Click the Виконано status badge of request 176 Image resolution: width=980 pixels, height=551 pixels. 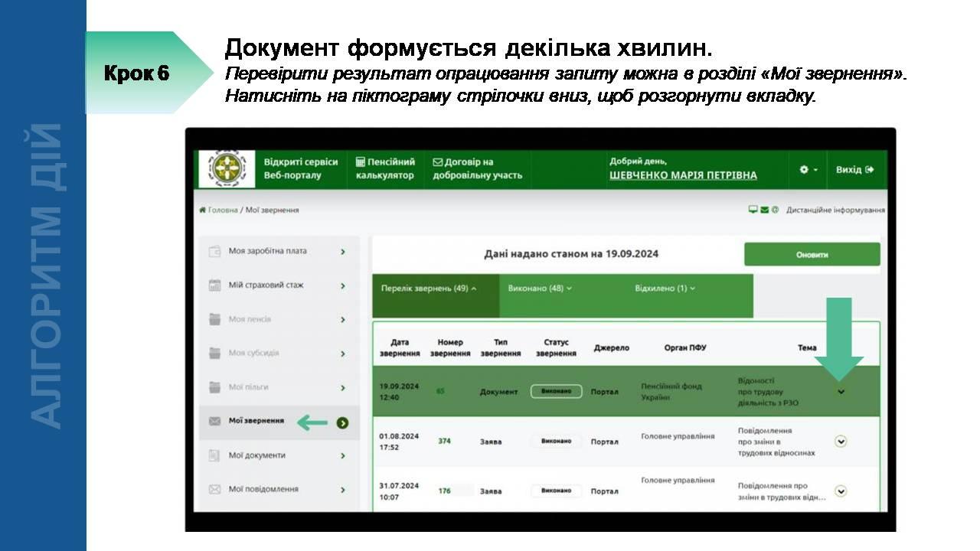click(556, 491)
